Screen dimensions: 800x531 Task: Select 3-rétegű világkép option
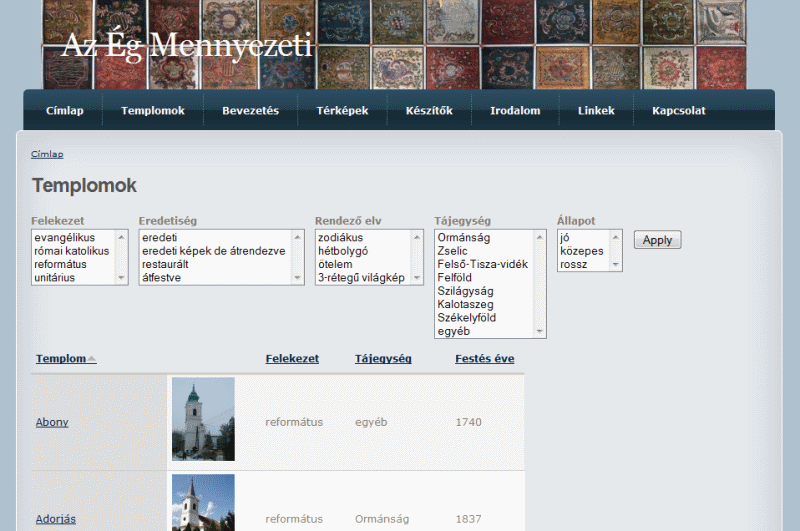click(363, 277)
